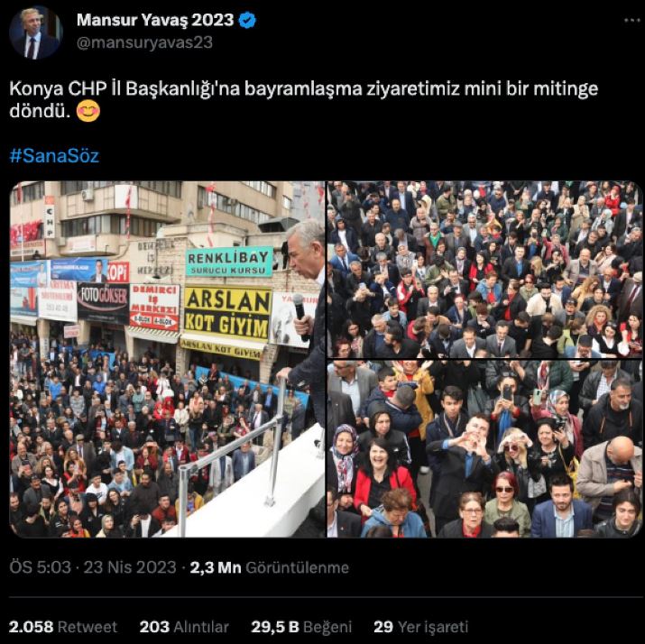Click the smiling emoji in tweet text
This screenshot has width=645, height=644.
click(x=88, y=111)
